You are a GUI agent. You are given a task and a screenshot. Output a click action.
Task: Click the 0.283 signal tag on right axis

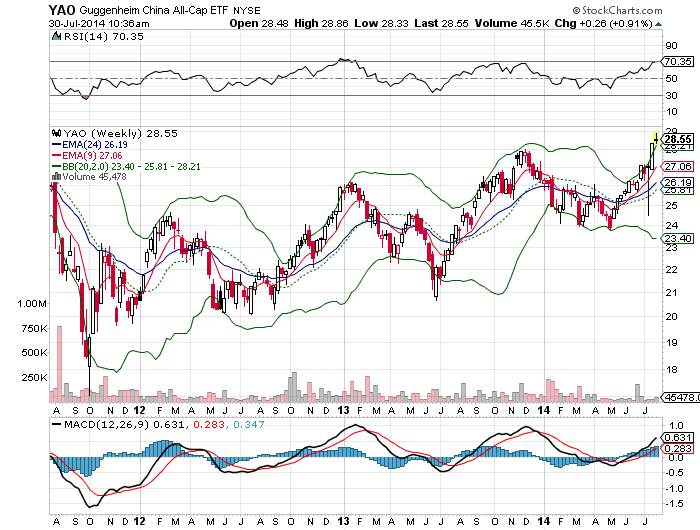coord(678,448)
